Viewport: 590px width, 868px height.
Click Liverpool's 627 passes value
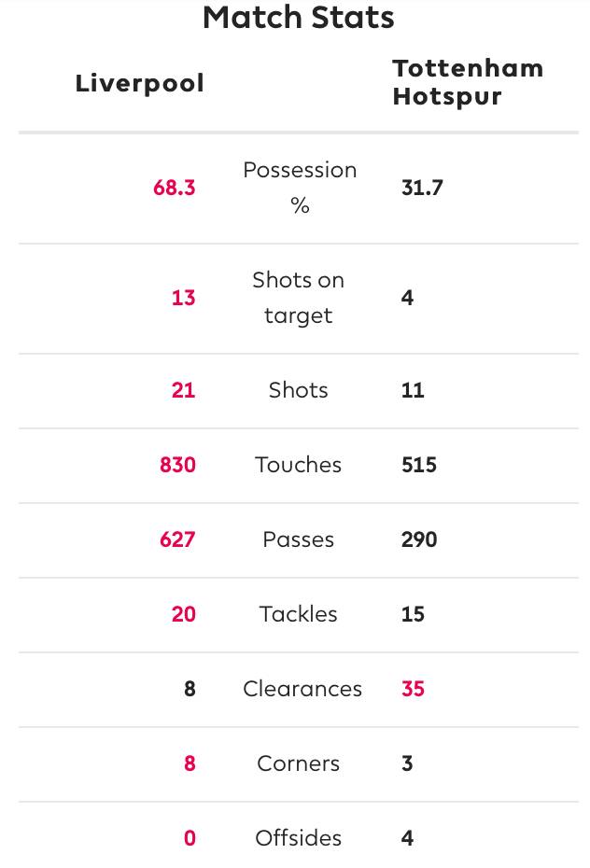point(177,539)
